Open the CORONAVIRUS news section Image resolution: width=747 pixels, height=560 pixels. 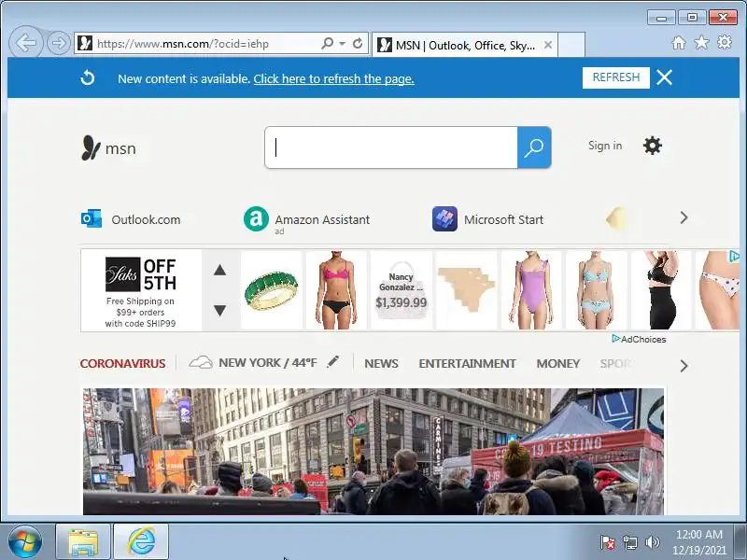122,363
